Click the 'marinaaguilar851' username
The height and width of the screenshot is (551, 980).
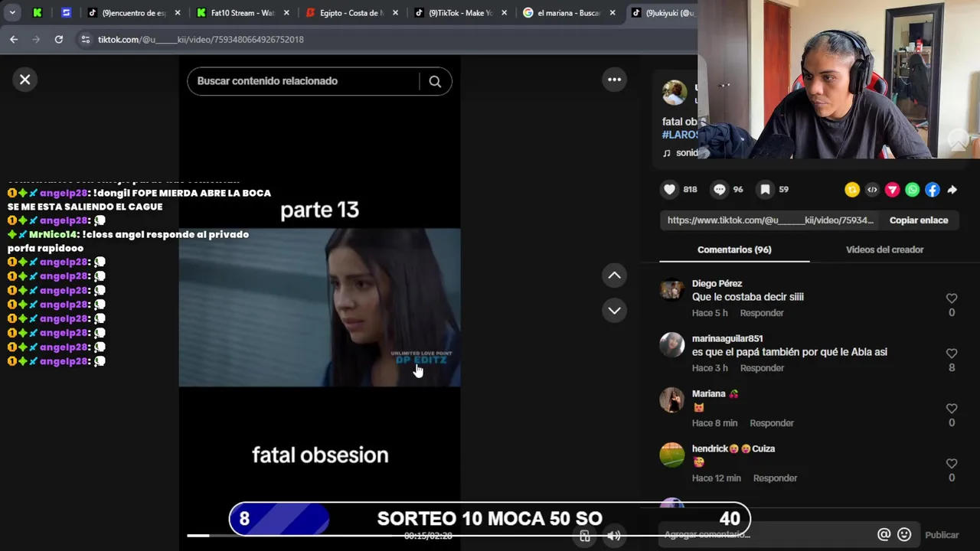tap(727, 338)
